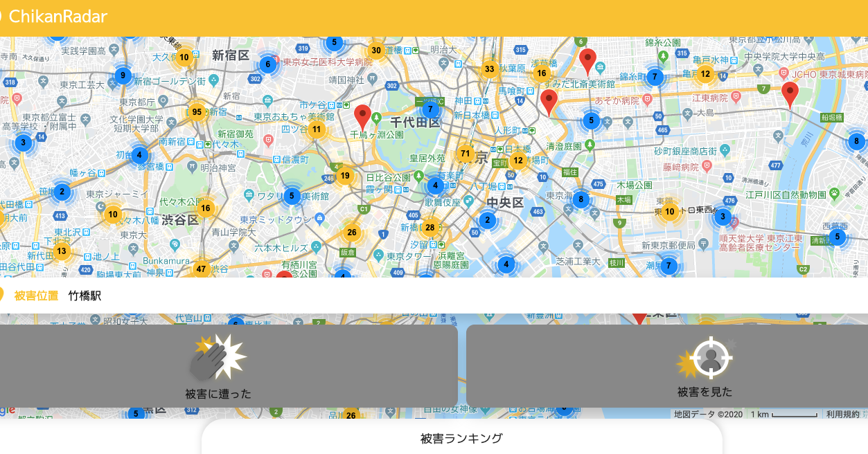This screenshot has width=868, height=454.
Task: Open blue cluster 8 near 木場公園
Action: [x=581, y=201]
